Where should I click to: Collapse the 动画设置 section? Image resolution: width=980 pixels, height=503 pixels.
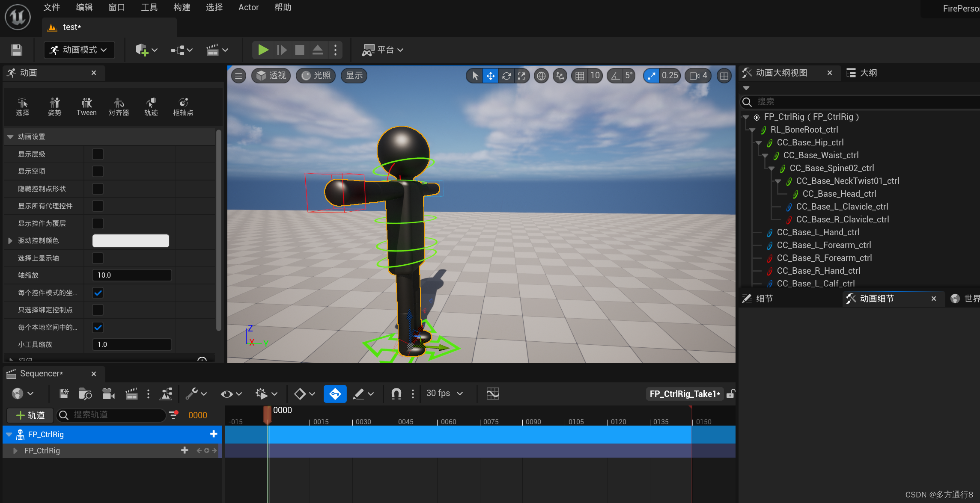click(x=10, y=137)
